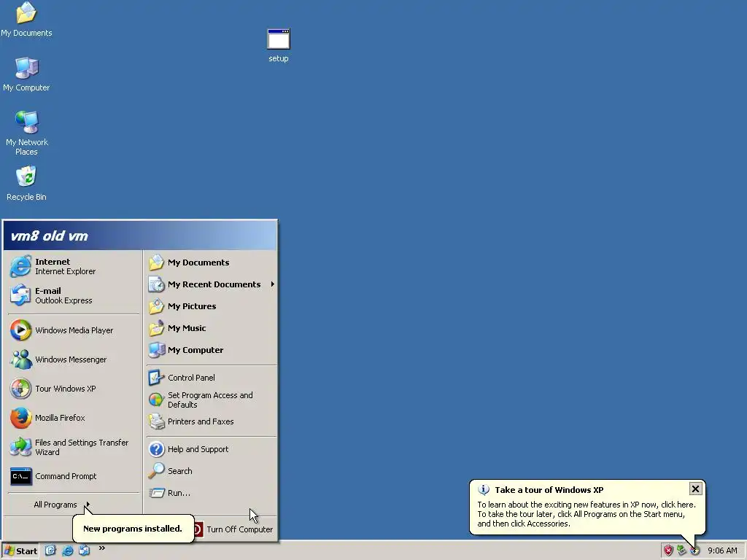The height and width of the screenshot is (560, 747).
Task: Click Turn Off Computer button
Action: click(x=233, y=529)
